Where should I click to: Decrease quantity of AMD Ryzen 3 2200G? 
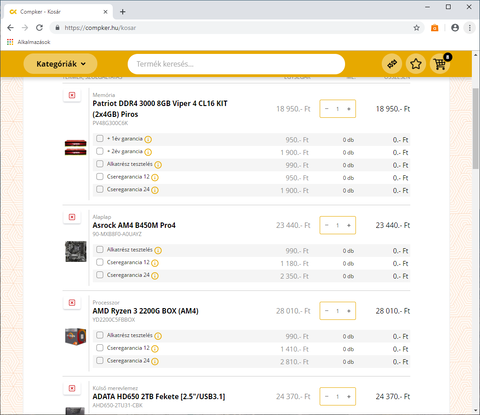[327, 311]
